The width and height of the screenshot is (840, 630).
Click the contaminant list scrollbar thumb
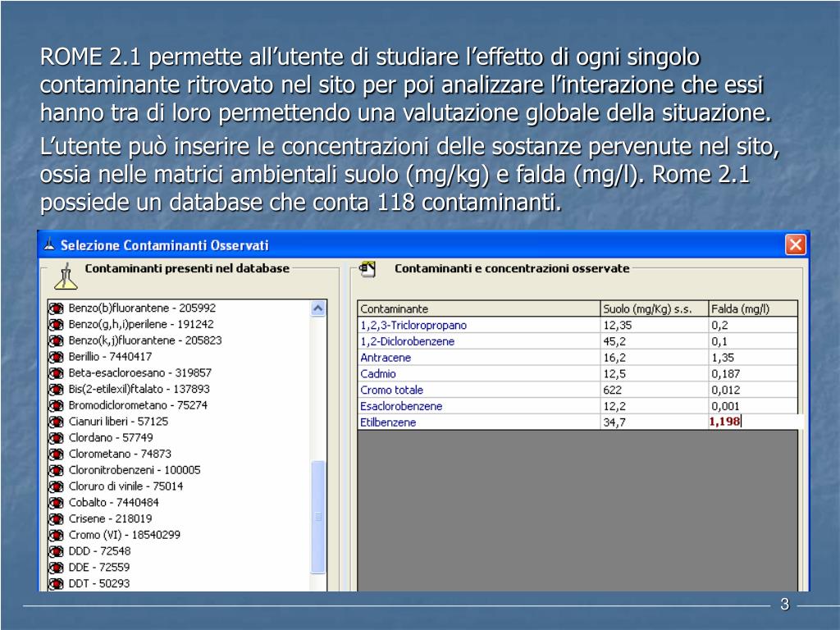coord(318,517)
